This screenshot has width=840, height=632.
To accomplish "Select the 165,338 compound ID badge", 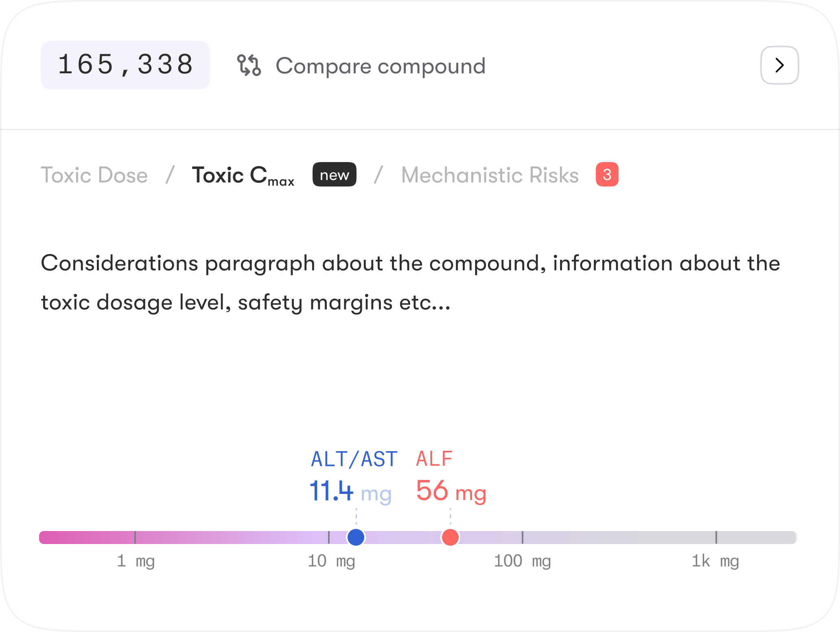I will [125, 65].
